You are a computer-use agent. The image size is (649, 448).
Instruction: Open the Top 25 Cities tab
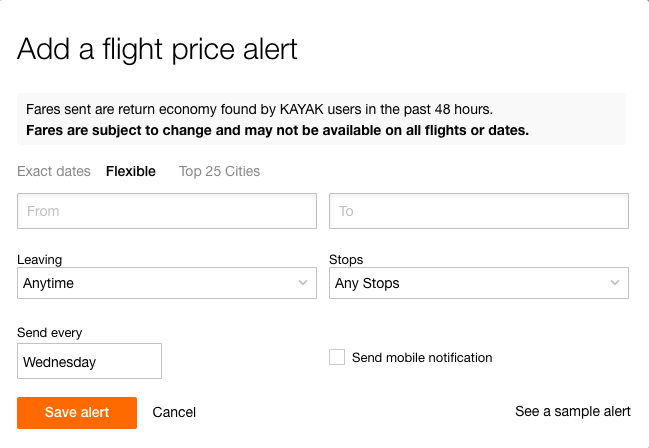[219, 171]
